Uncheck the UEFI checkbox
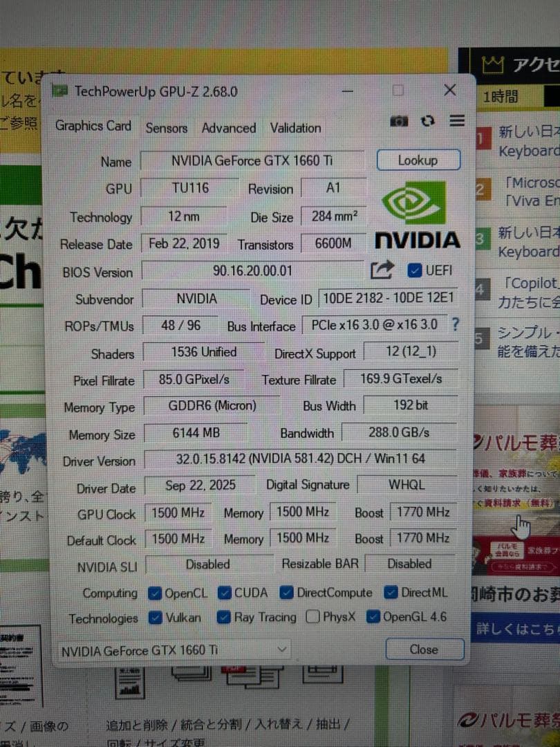Image resolution: width=560 pixels, height=747 pixels. [x=415, y=270]
